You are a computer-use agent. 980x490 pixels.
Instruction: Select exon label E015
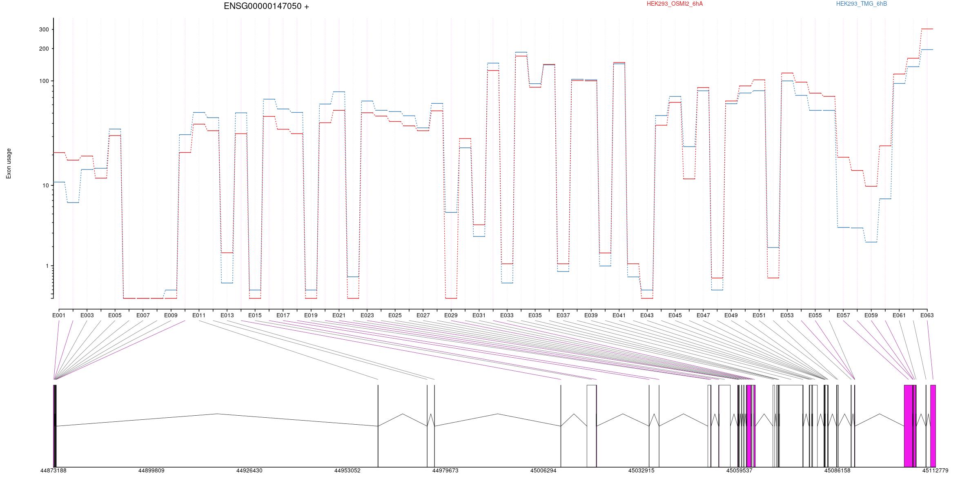(255, 315)
